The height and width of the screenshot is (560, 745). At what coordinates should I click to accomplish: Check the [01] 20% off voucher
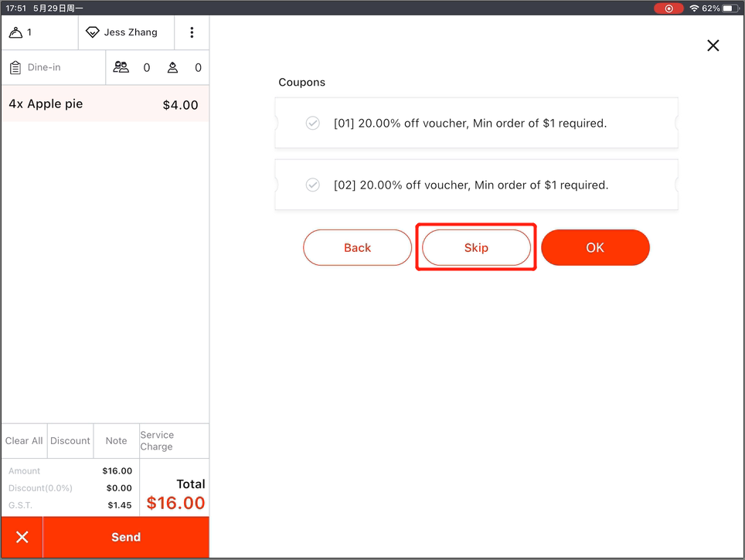point(313,123)
